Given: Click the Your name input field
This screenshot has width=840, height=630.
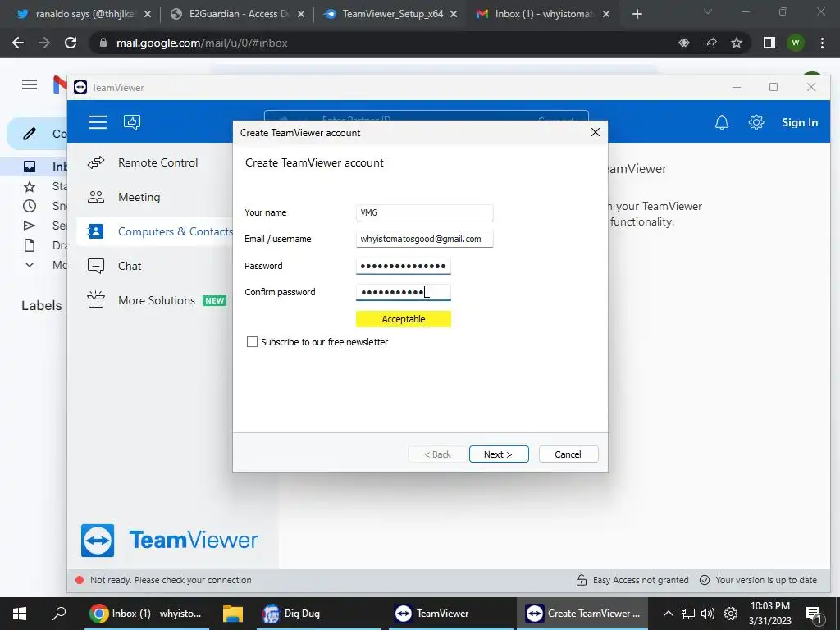Looking at the screenshot, I should pyautogui.click(x=424, y=212).
